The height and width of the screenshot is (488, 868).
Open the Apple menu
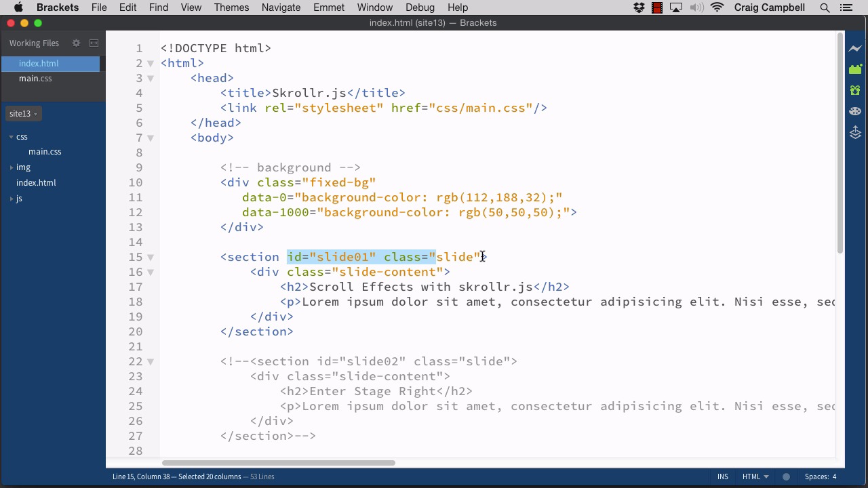point(18,7)
